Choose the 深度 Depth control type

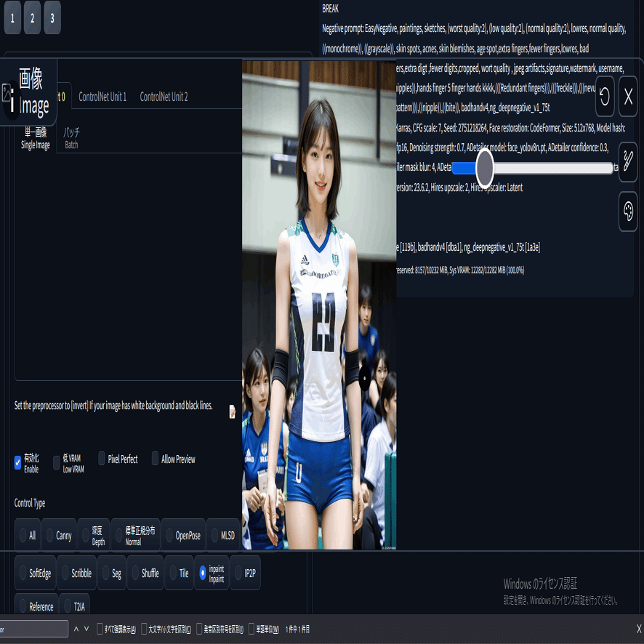(x=94, y=535)
